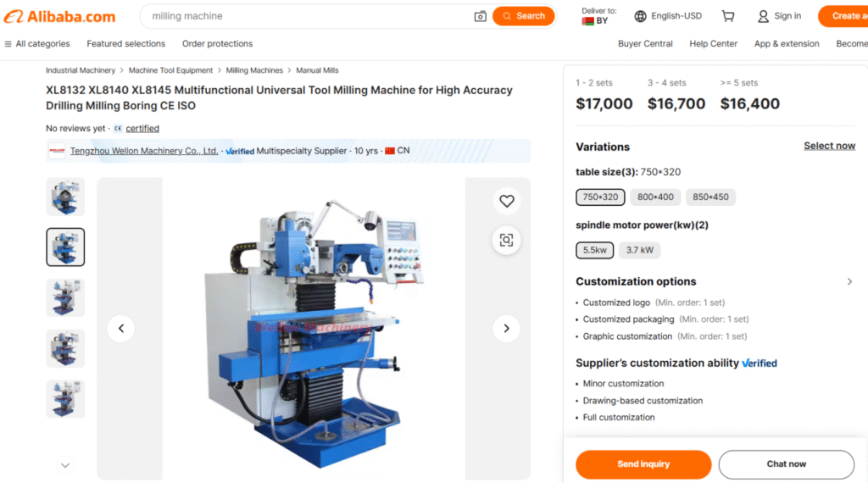868x483 pixels.
Task: Click the Send inquiry button
Action: coord(643,464)
